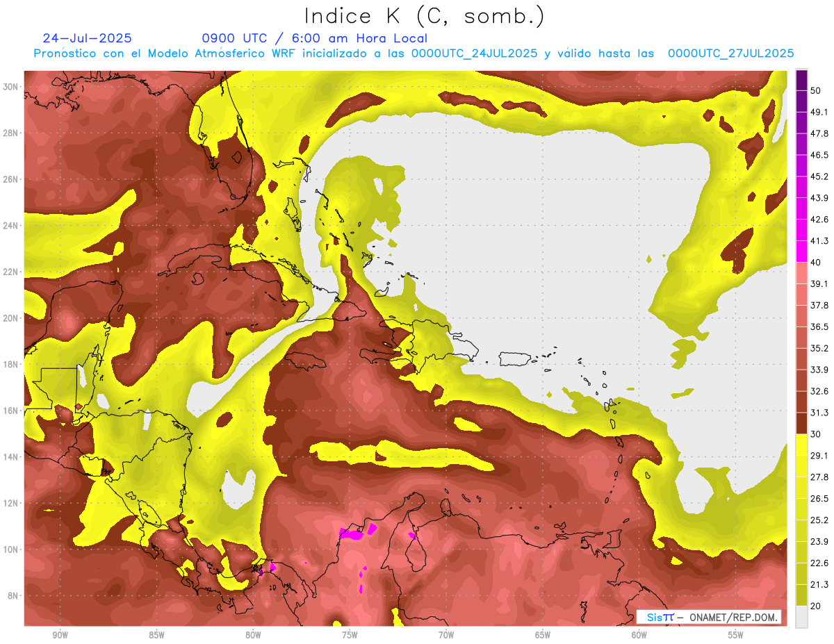This screenshot has width=834, height=644.
Task: Click the 20N latitude label
Action: point(10,318)
